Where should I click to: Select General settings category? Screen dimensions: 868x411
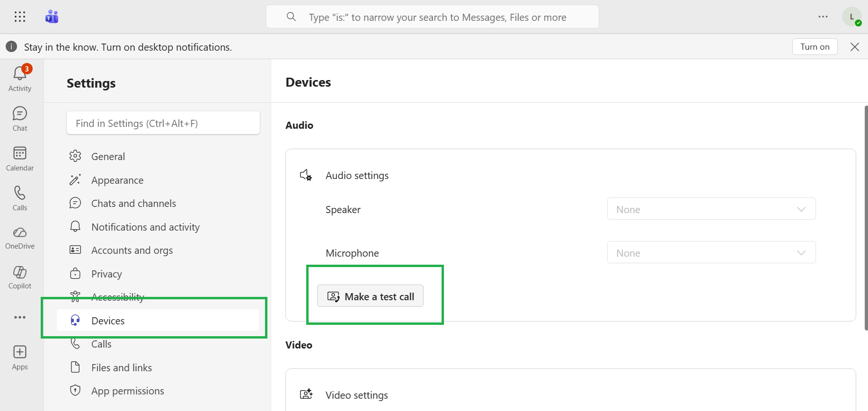click(108, 157)
